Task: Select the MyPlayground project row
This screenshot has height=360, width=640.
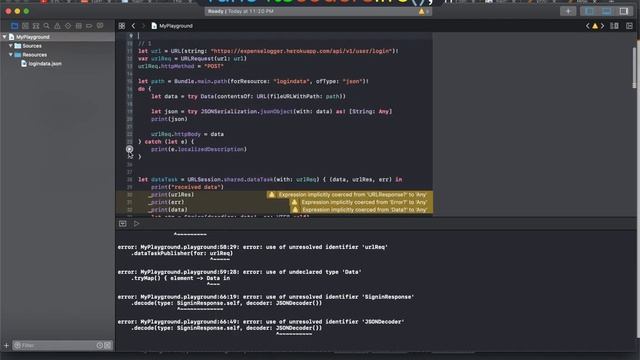Action: 57,37
